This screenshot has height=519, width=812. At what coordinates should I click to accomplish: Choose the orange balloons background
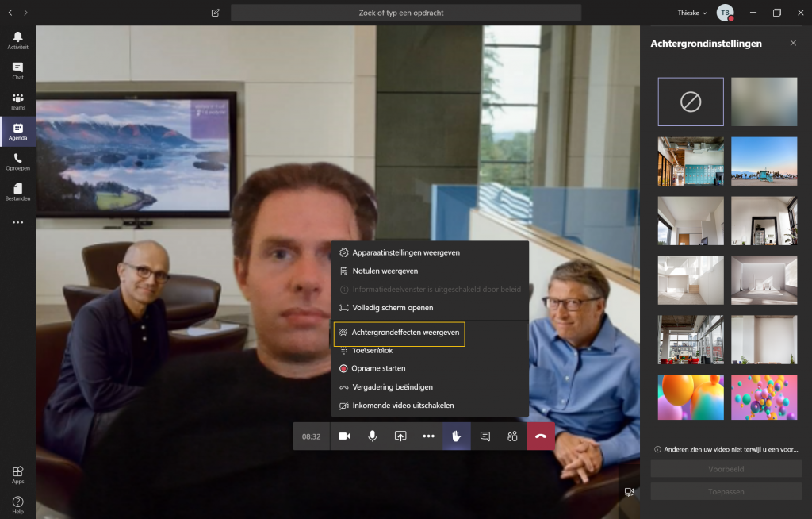691,397
